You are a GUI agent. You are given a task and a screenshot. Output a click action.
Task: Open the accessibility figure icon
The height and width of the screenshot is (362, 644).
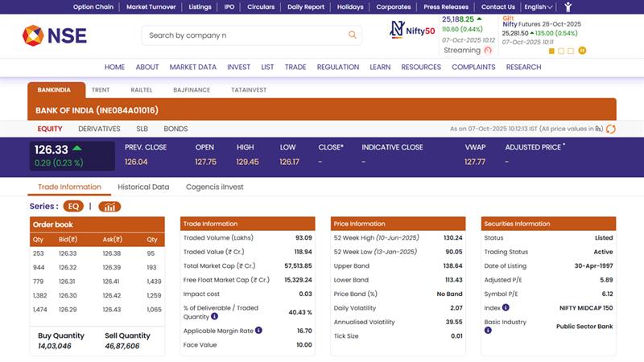click(x=568, y=7)
